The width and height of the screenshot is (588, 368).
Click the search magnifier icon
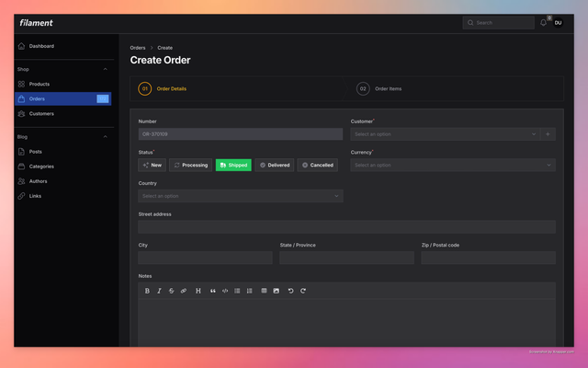[x=470, y=23]
